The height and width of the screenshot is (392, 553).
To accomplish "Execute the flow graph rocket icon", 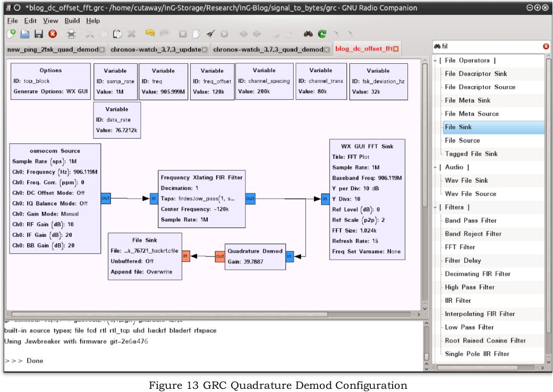I will [x=210, y=34].
